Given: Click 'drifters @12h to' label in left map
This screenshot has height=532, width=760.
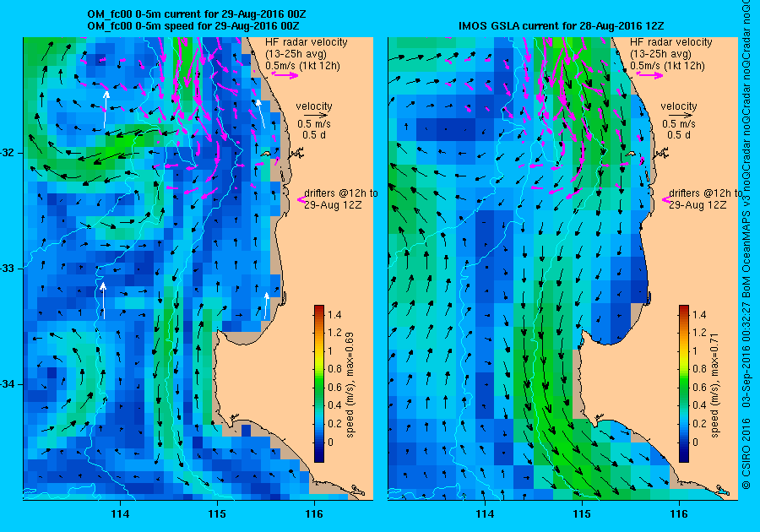Looking at the screenshot, I should click(x=341, y=193).
